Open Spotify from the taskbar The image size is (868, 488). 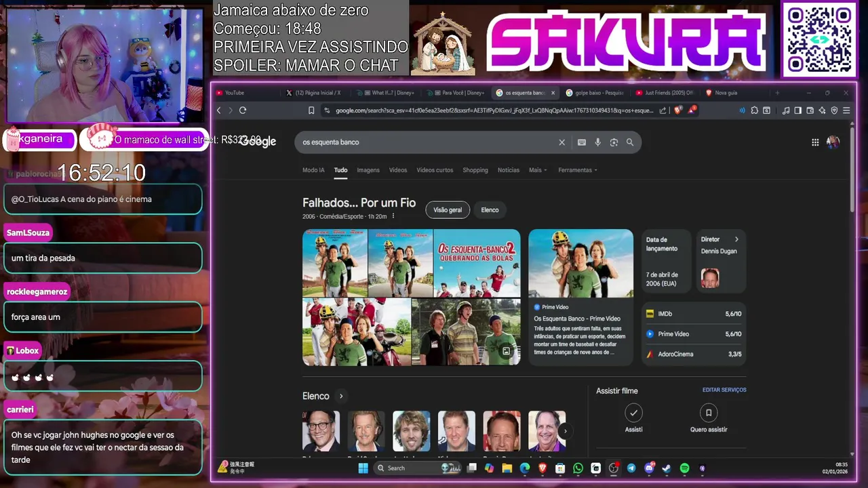pyautogui.click(x=684, y=468)
